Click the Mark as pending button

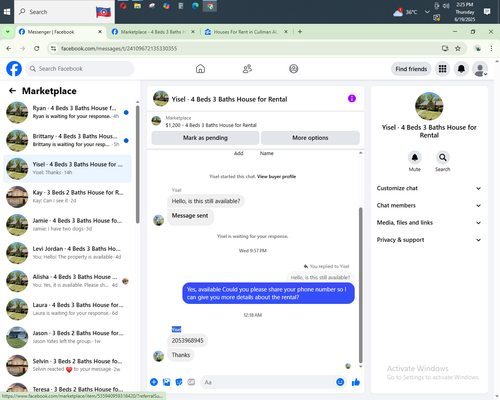point(205,138)
